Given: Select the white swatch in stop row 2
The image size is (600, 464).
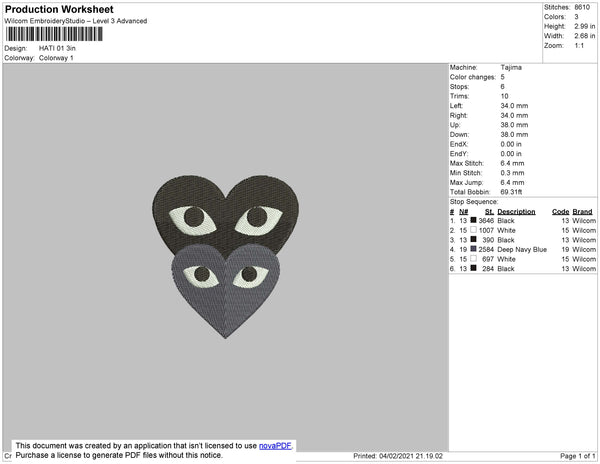Looking at the screenshot, I should [473, 230].
